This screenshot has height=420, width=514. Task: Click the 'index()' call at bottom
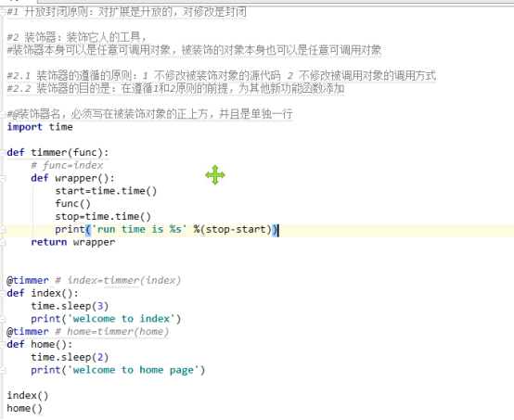tap(28, 395)
